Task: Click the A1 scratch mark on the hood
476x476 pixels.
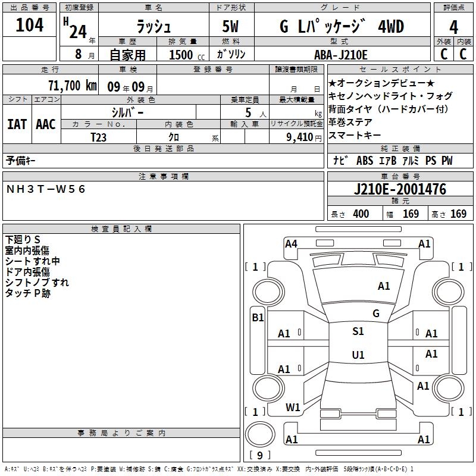Action: [x=384, y=286]
